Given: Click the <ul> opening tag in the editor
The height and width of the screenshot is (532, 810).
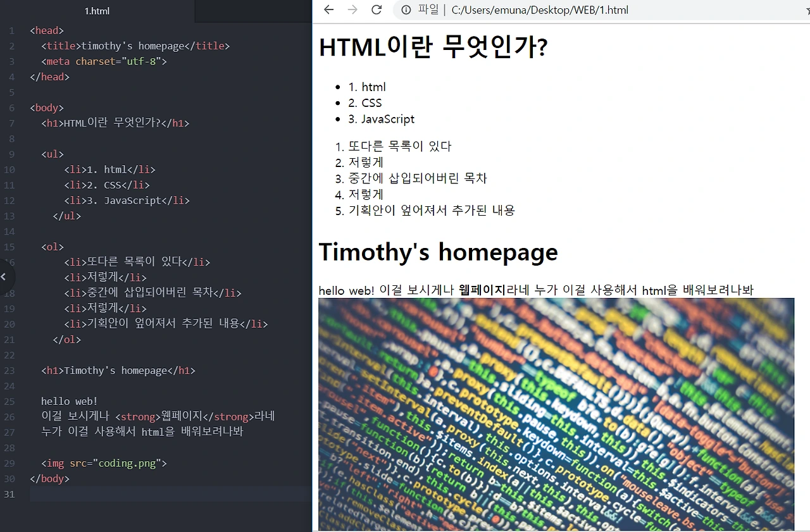Looking at the screenshot, I should [x=53, y=154].
